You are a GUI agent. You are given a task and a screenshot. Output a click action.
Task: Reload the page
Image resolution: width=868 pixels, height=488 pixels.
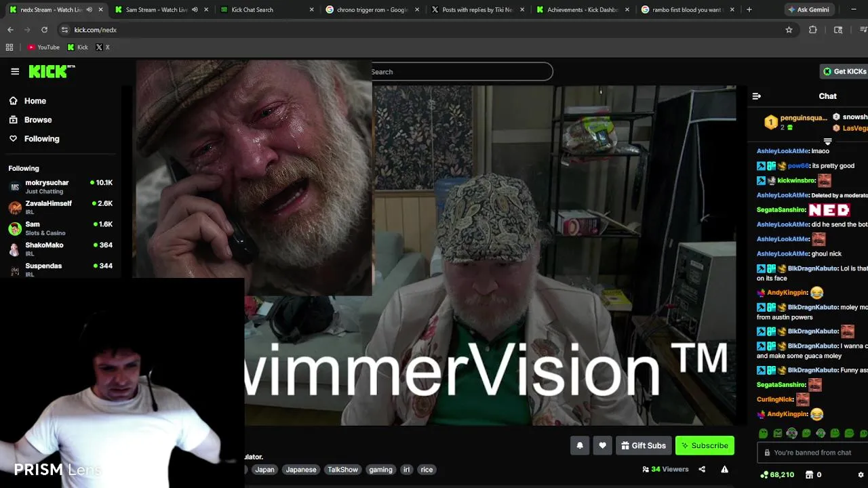tap(44, 30)
